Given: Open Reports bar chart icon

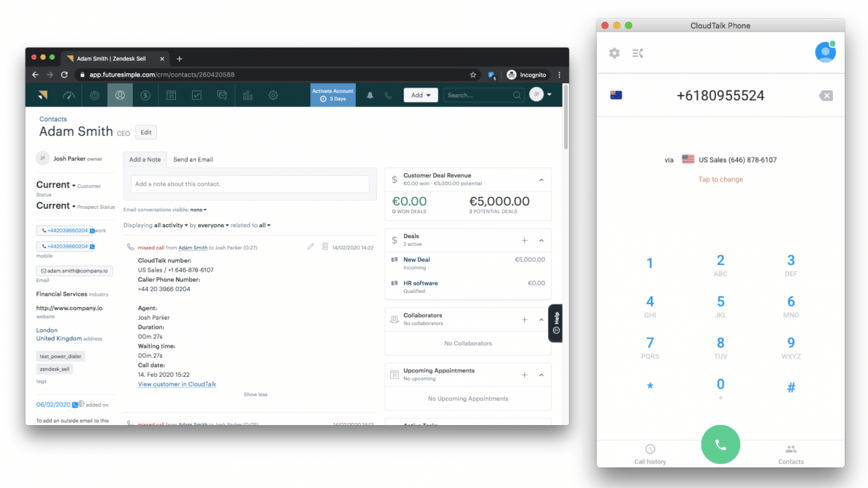Looking at the screenshot, I should pyautogui.click(x=248, y=95).
